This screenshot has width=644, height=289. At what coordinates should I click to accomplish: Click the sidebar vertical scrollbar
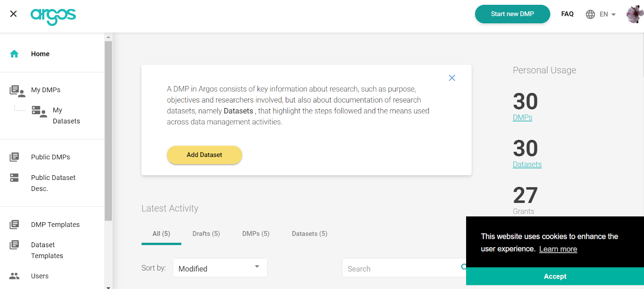coord(108,131)
